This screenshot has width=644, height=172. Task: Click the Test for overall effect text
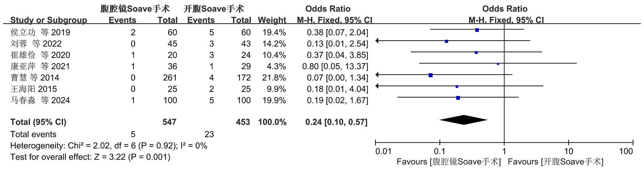tap(90, 157)
